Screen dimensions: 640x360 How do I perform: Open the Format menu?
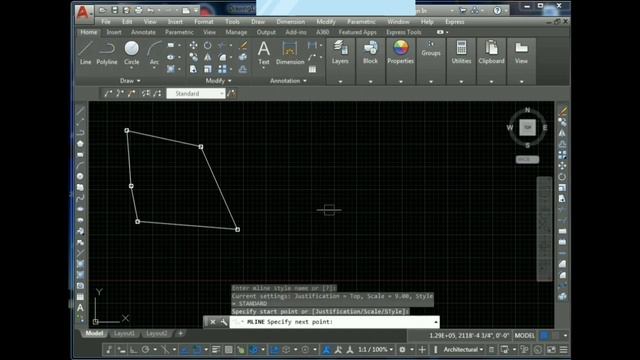(x=204, y=22)
